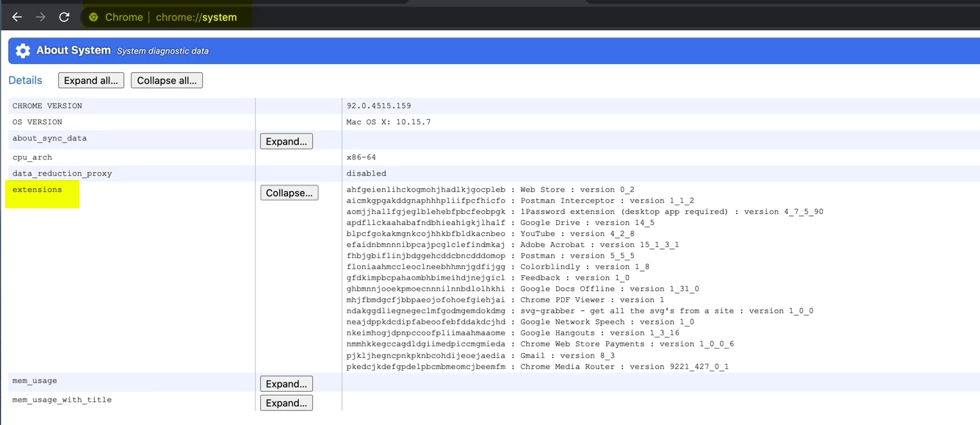Click the Collapse all... button

click(167, 81)
